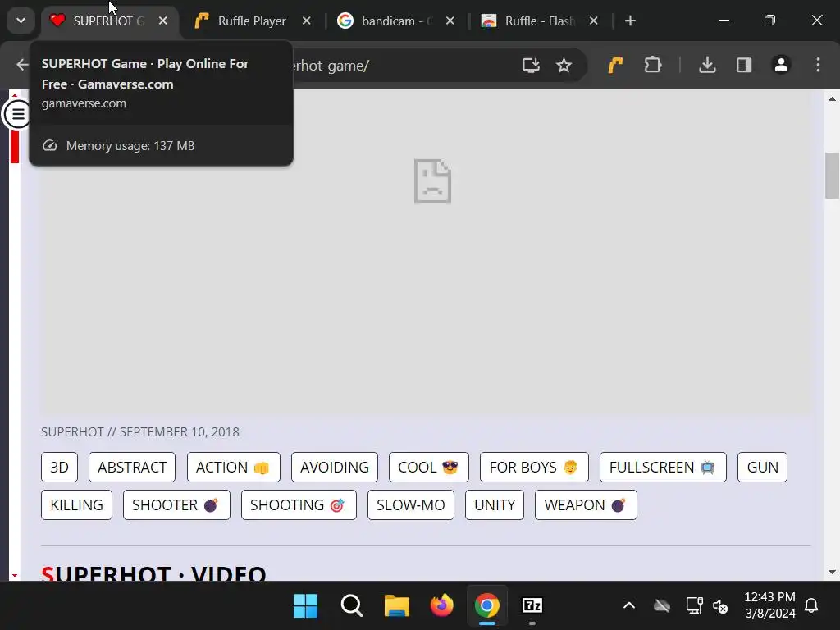
Task: Click the page scrollbar thumb
Action: point(832,176)
